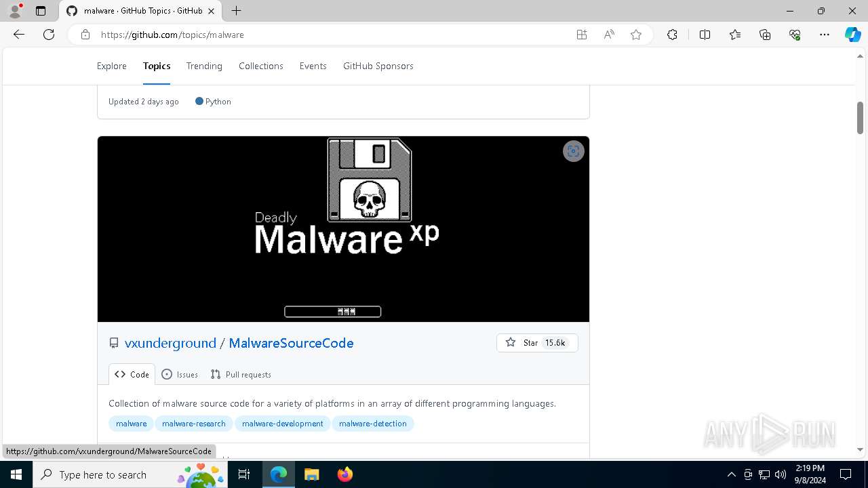View site information lock icon
Viewport: 868px width, 488px height.
[x=85, y=35]
